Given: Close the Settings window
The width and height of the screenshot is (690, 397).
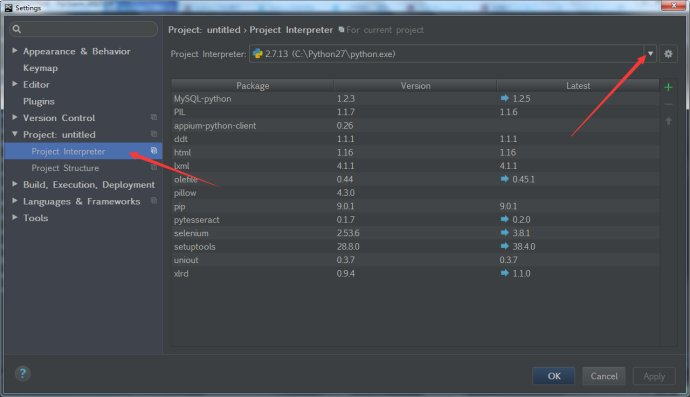Looking at the screenshot, I should click(x=673, y=5).
